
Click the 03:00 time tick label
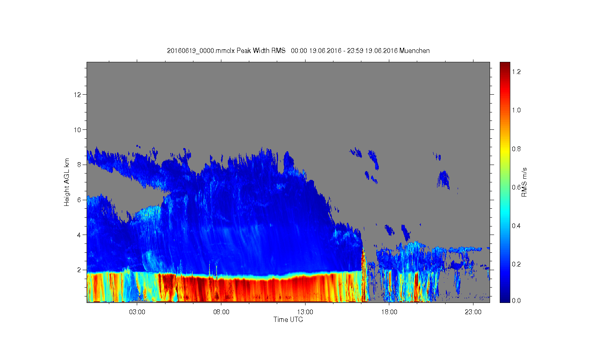click(137, 312)
